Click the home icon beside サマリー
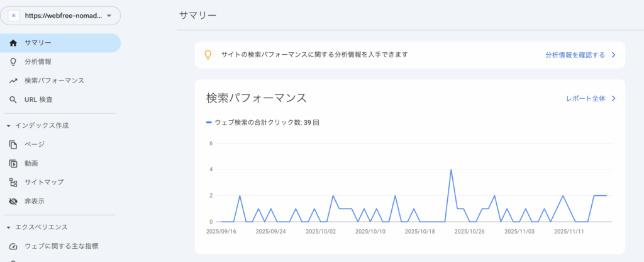 point(13,43)
